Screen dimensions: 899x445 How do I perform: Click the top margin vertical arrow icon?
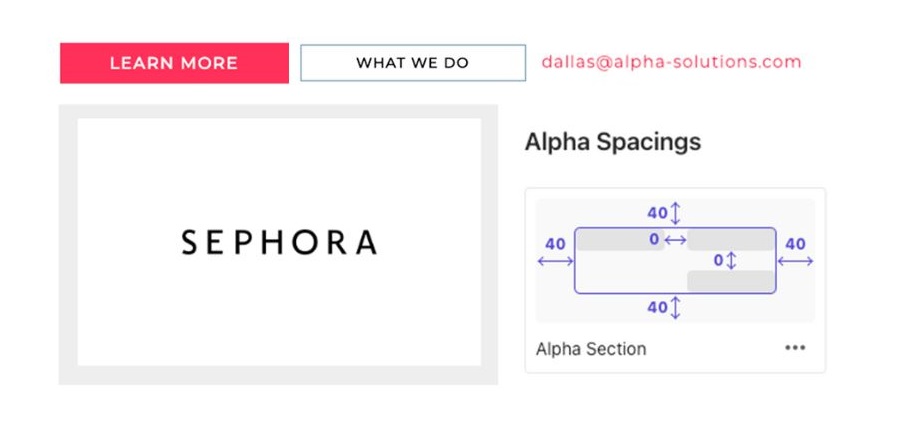coord(675,213)
